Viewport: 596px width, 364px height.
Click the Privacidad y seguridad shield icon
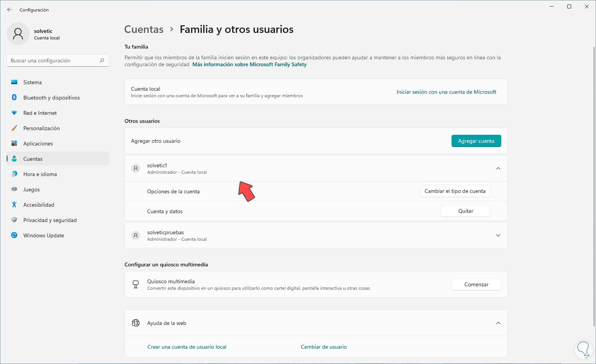(14, 220)
